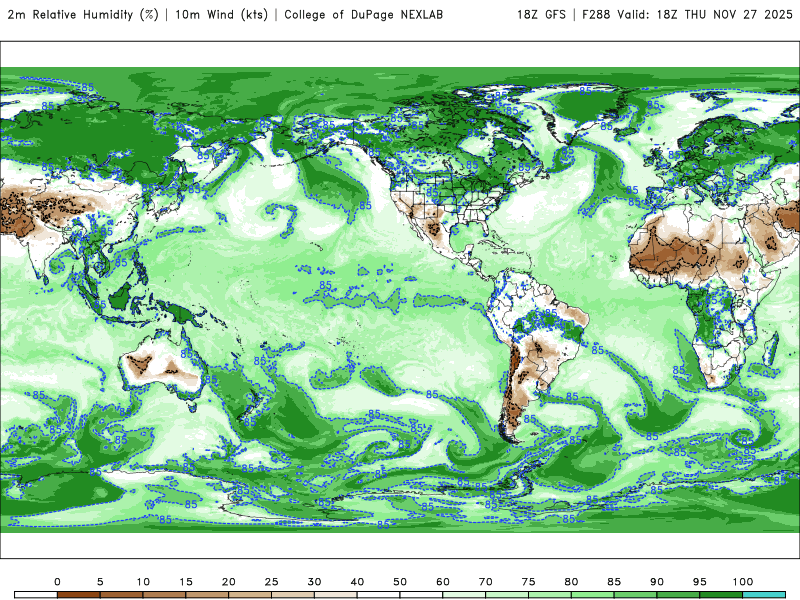Image resolution: width=800 pixels, height=600 pixels.
Task: Click the '60' label on the color scale
Action: pyautogui.click(x=443, y=582)
